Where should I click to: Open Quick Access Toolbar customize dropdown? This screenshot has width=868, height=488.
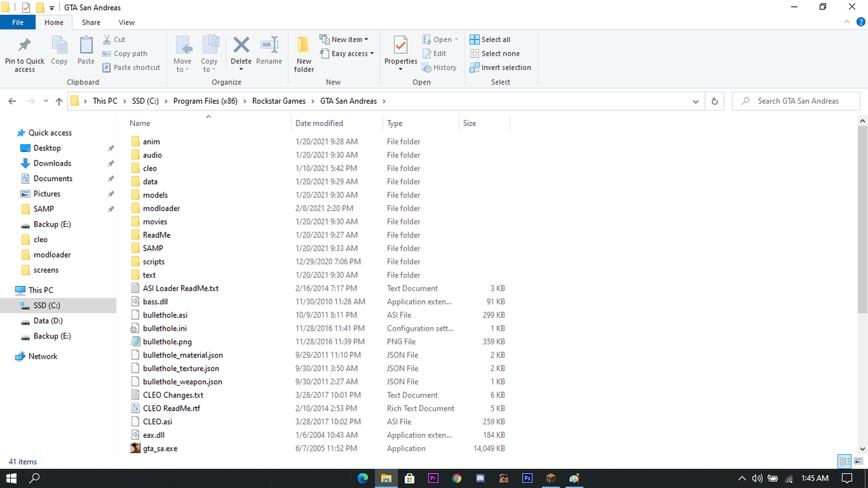pos(52,7)
